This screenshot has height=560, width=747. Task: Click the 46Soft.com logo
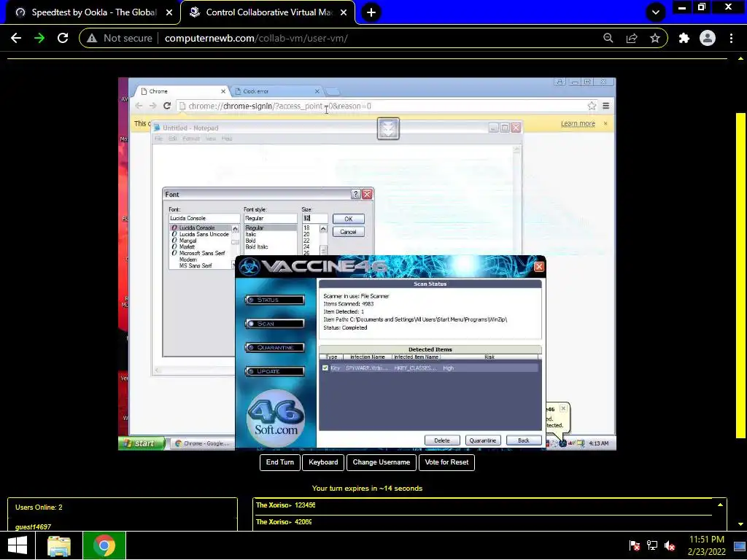(276, 418)
